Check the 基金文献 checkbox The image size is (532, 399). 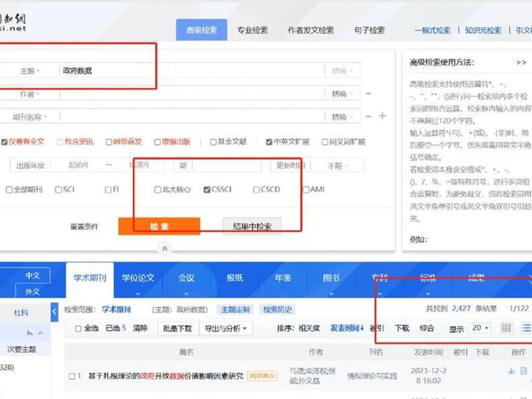tap(213, 142)
